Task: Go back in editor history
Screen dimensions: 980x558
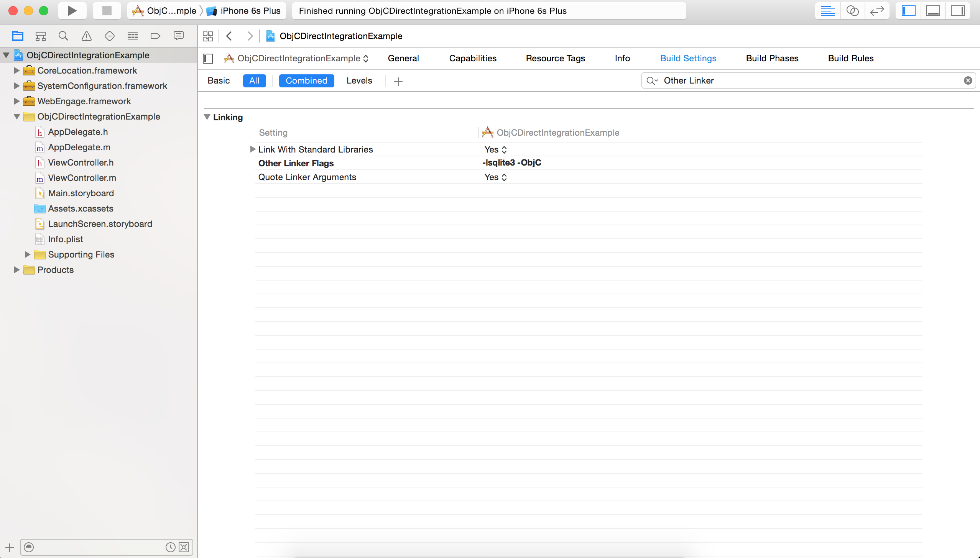Action: (x=229, y=36)
